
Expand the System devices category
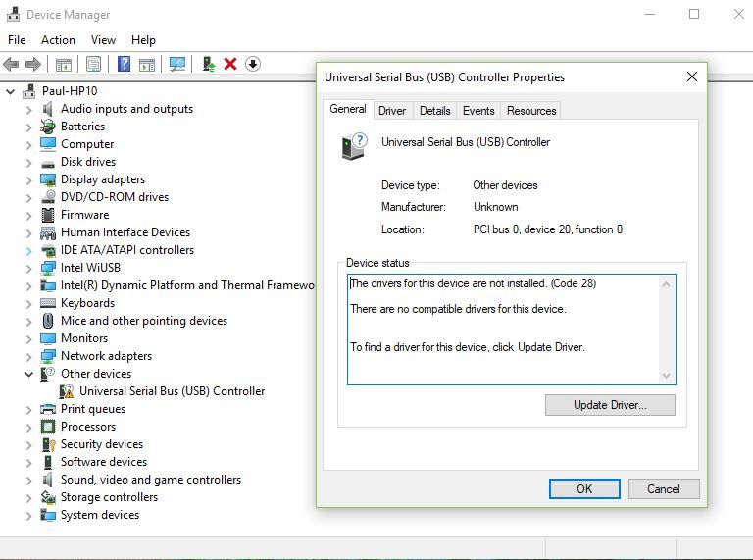(28, 516)
